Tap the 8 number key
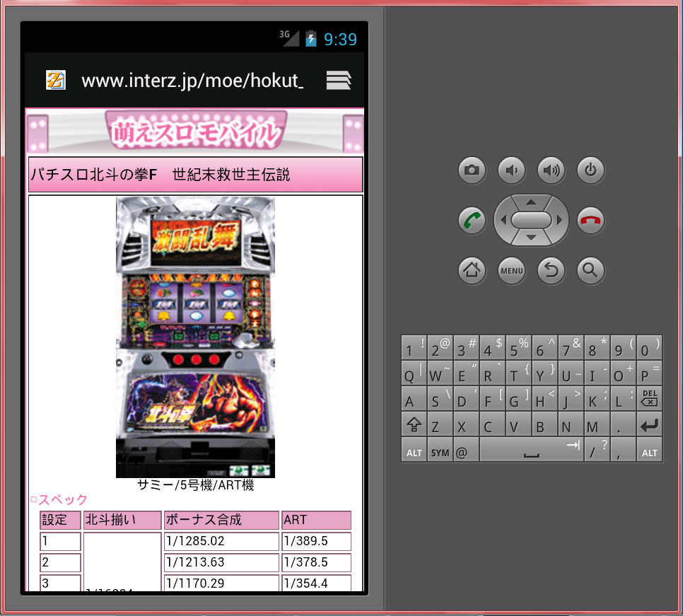The height and width of the screenshot is (616, 683). point(597,347)
